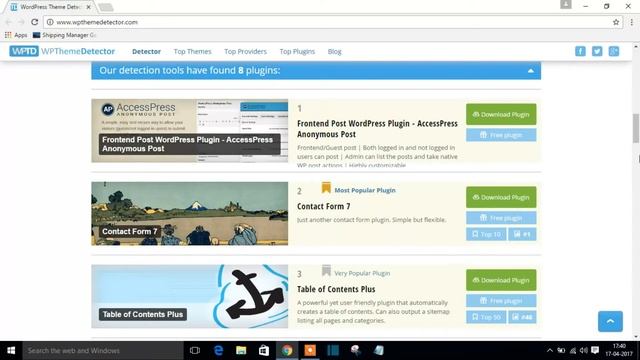Viewport: 640px width, 360px height.
Task: Show hidden system tray icons
Action: pos(550,350)
